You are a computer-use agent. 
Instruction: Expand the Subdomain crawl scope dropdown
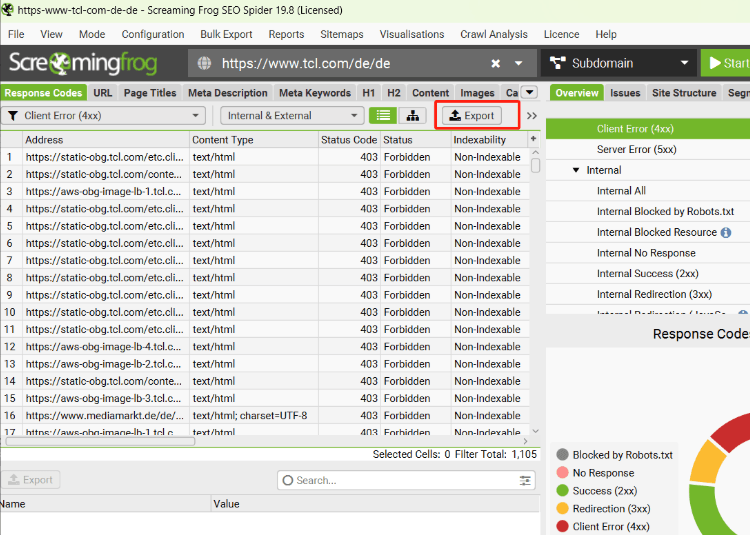click(618, 63)
